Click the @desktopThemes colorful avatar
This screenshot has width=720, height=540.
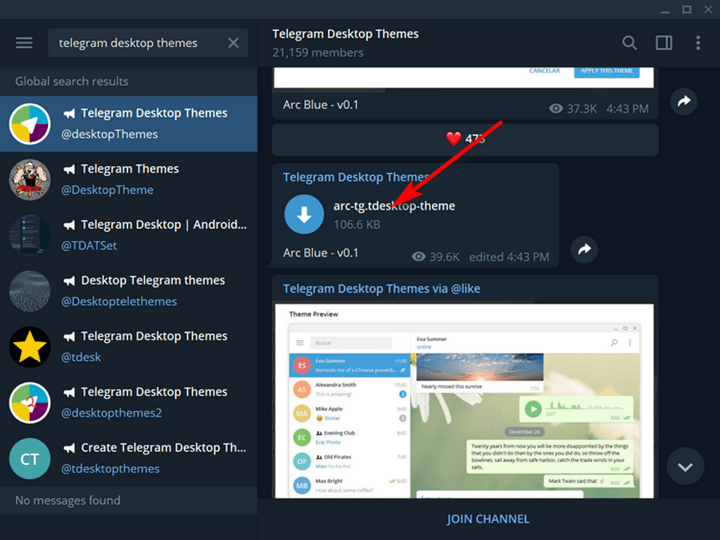30,124
